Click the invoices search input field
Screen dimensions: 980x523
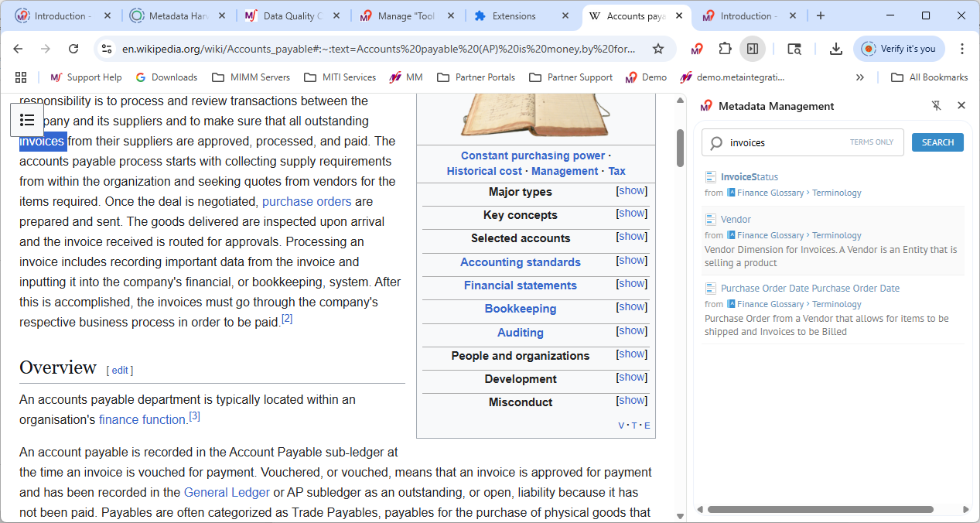[x=785, y=142]
